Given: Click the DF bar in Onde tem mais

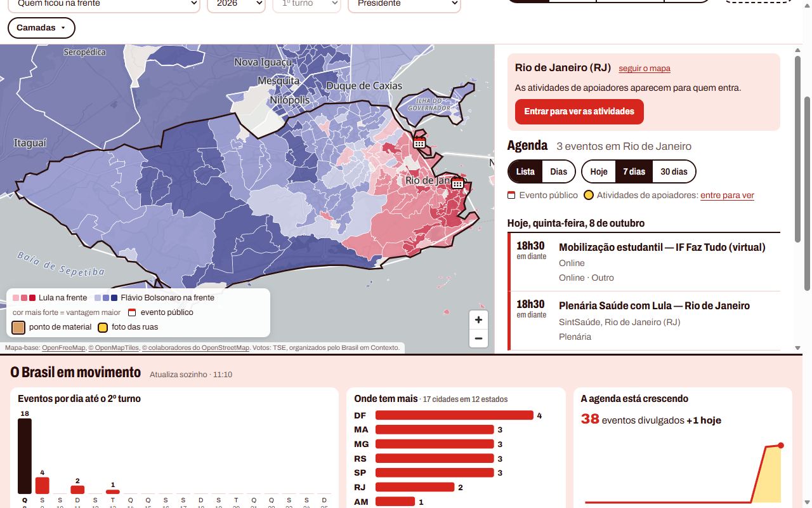Looking at the screenshot, I should coord(454,415).
